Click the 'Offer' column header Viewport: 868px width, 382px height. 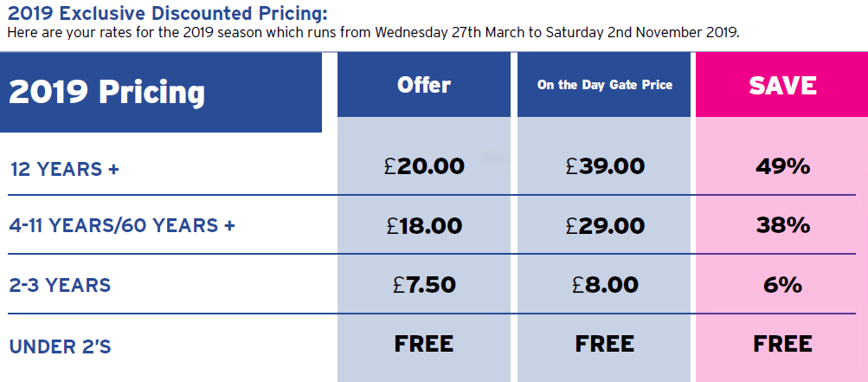tap(424, 85)
